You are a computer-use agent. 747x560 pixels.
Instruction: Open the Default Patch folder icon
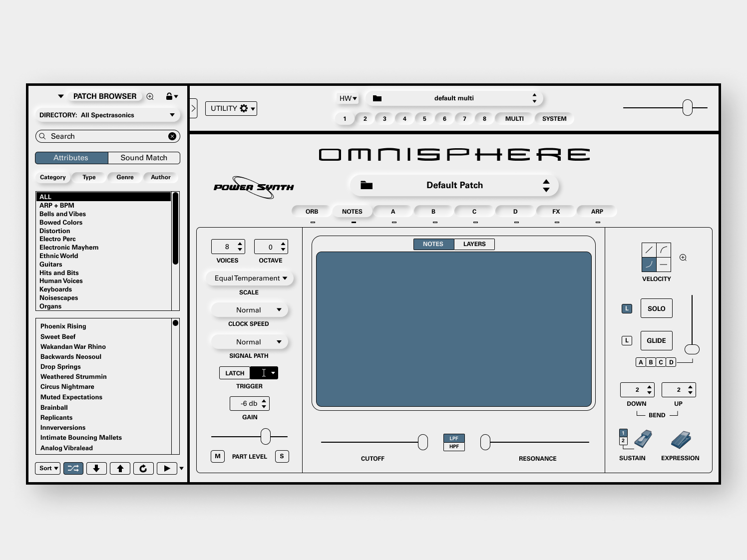coord(367,185)
